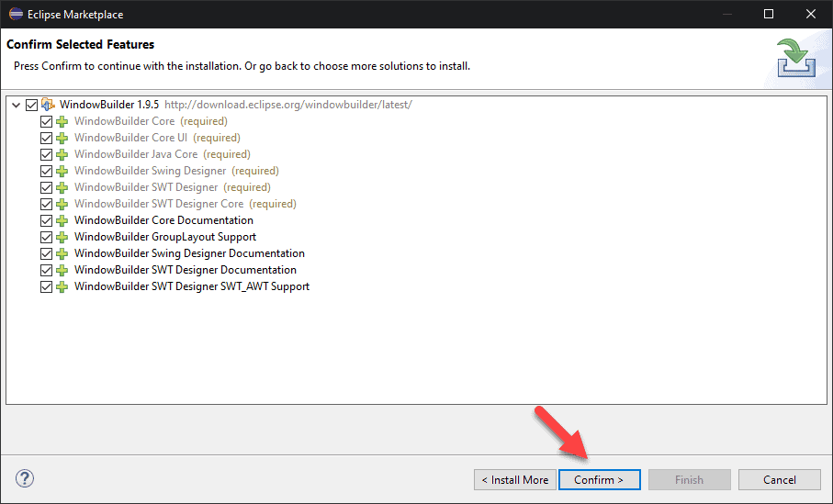Uncheck WindowBuilder Swing Designer Documentation checkbox
Screen dimensions: 833x504
pyautogui.click(x=46, y=253)
